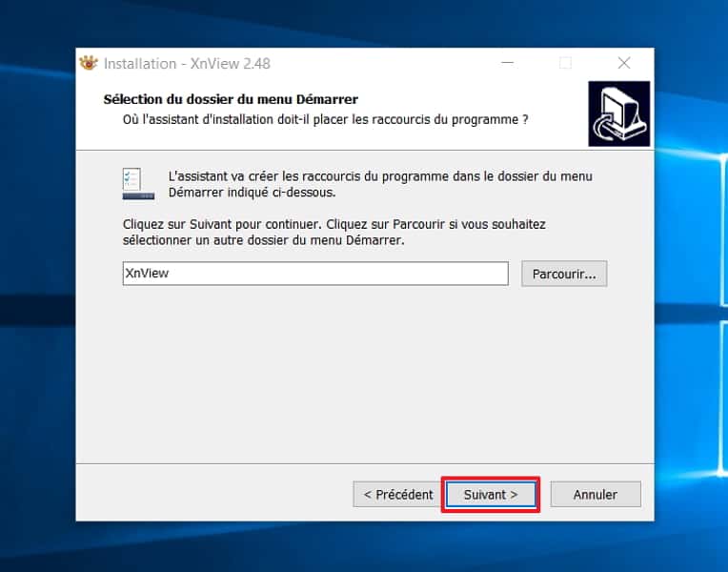Viewport: 728px width, 572px height.
Task: Click the 'Où l'assistant d'installation' subtitle question
Action: 326,119
